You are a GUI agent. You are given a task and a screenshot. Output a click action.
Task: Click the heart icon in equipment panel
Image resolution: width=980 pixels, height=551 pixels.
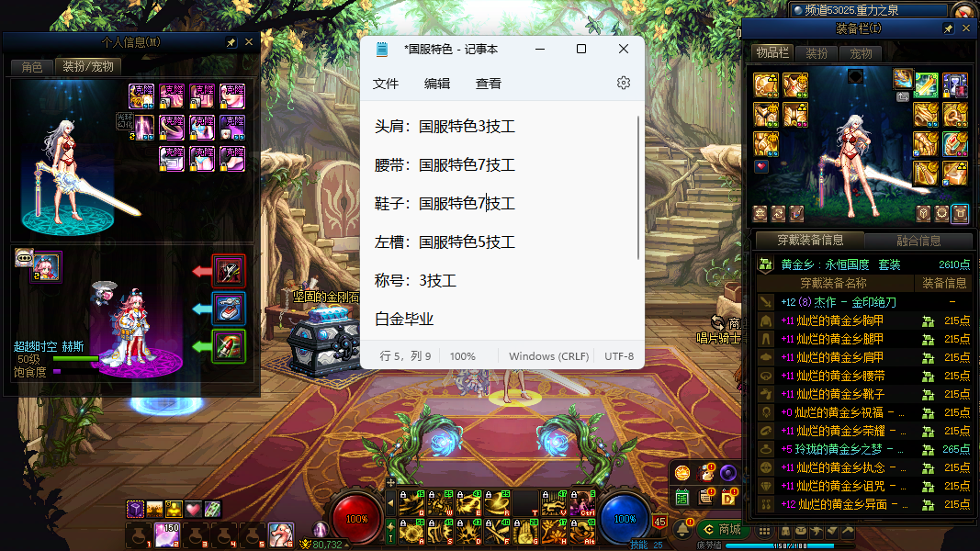point(761,167)
